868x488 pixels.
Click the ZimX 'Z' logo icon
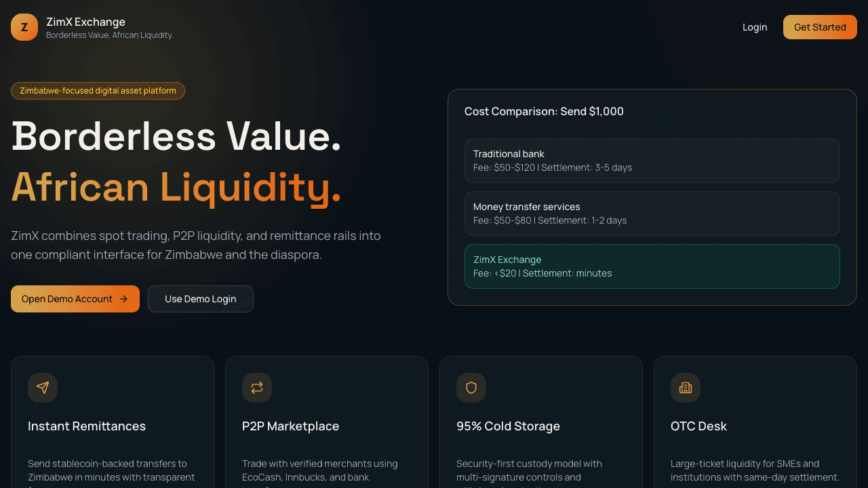[x=24, y=27]
